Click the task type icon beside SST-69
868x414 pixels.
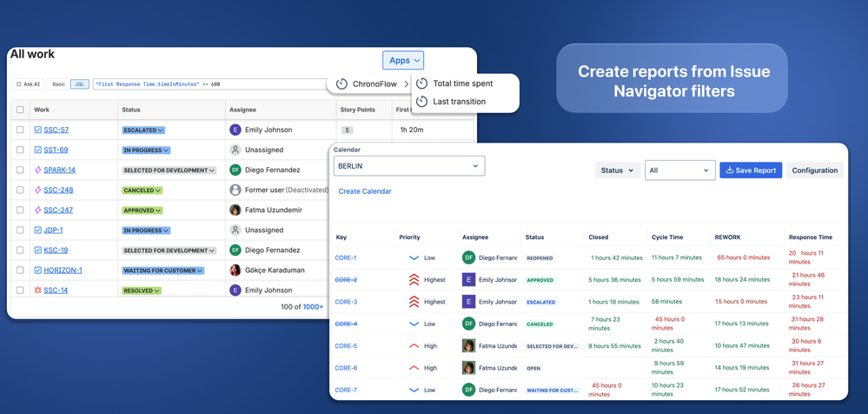pyautogui.click(x=37, y=150)
